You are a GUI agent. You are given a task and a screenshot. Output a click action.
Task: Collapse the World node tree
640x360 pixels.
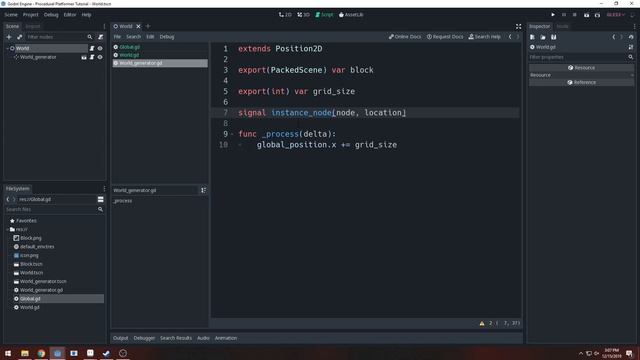(7, 48)
